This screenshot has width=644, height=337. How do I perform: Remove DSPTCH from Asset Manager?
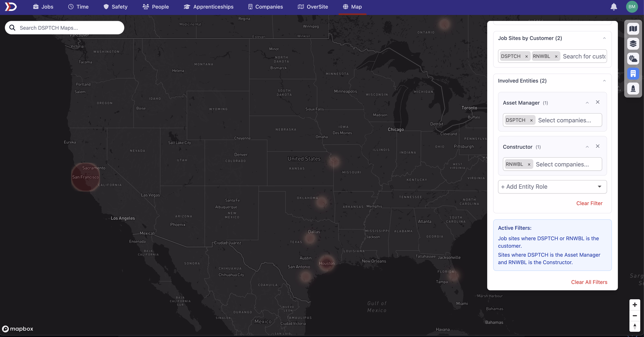pyautogui.click(x=531, y=120)
